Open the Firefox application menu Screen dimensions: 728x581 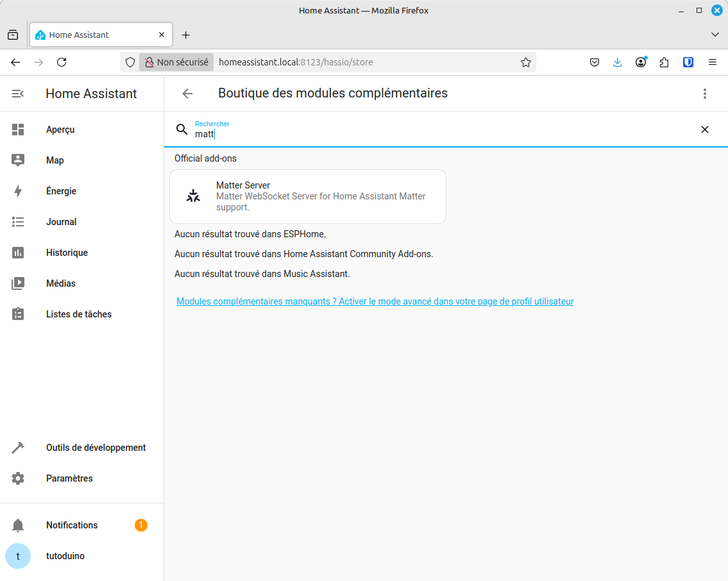tap(712, 62)
